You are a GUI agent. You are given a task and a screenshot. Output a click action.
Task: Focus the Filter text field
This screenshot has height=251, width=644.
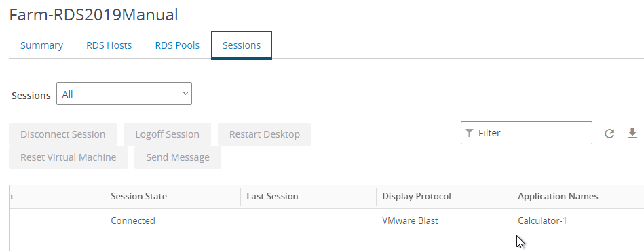point(527,133)
